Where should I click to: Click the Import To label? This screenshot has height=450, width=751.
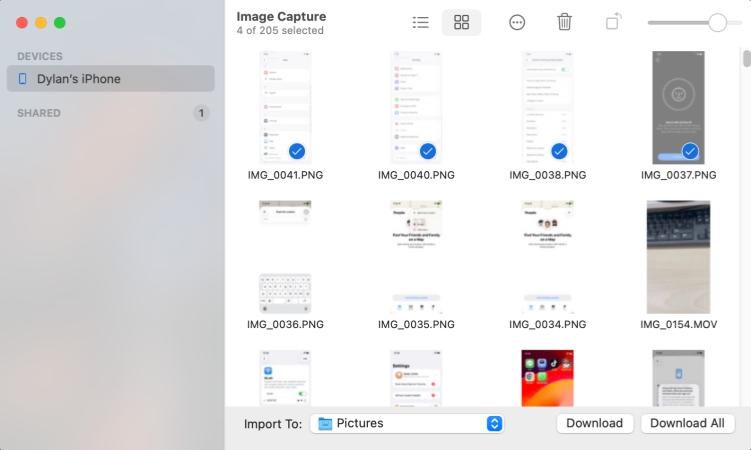click(273, 424)
